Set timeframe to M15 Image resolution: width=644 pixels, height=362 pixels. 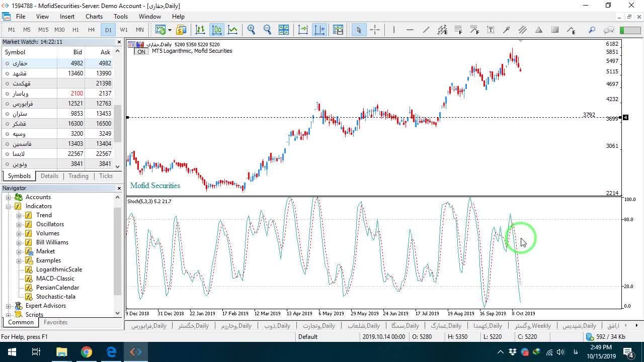coord(43,30)
